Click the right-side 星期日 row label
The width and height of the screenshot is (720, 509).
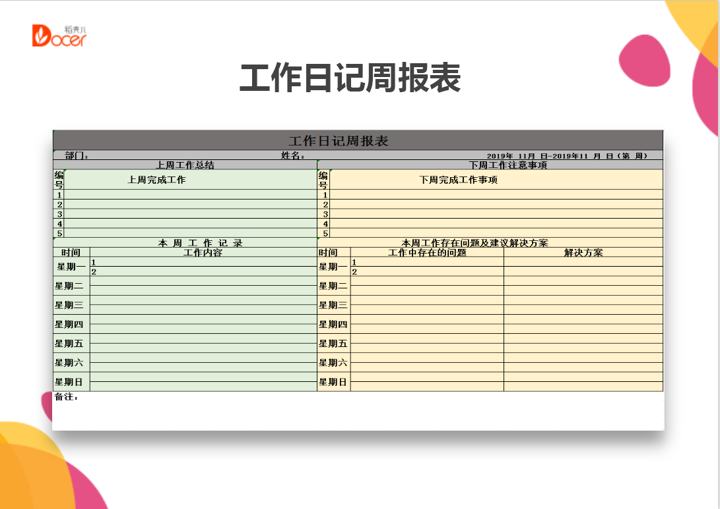click(333, 382)
